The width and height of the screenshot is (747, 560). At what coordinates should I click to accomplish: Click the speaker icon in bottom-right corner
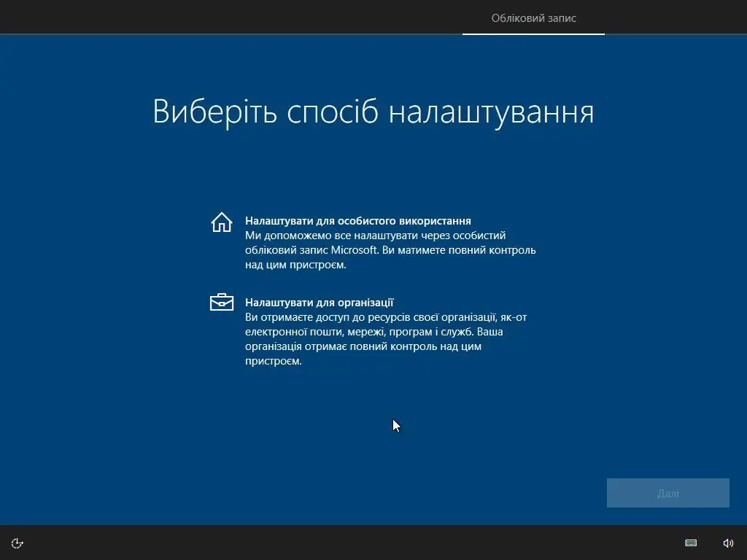point(728,542)
